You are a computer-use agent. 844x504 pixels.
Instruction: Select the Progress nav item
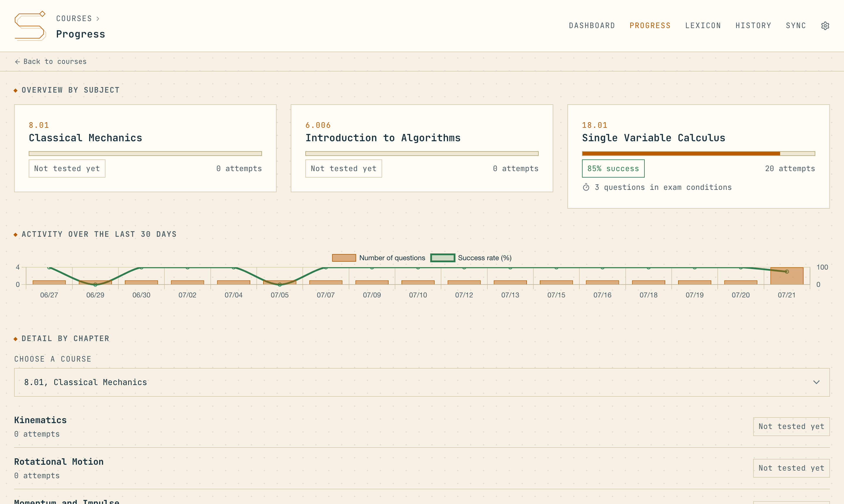pyautogui.click(x=650, y=26)
